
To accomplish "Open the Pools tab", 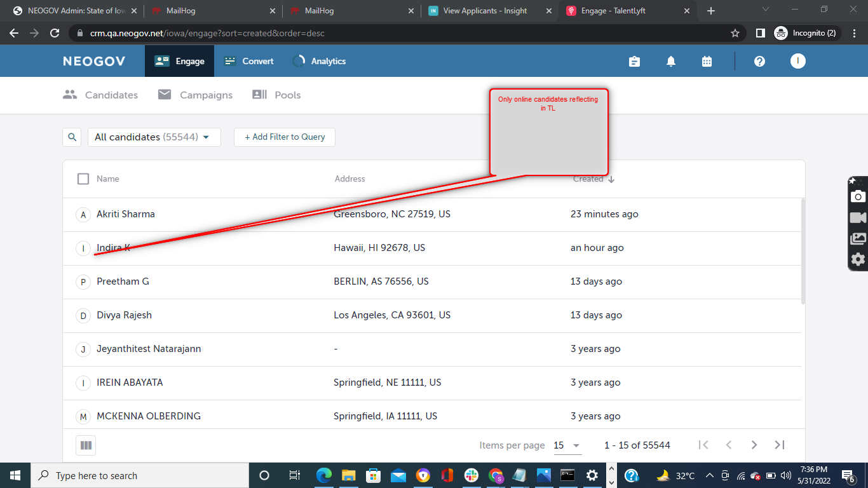I will click(x=276, y=95).
